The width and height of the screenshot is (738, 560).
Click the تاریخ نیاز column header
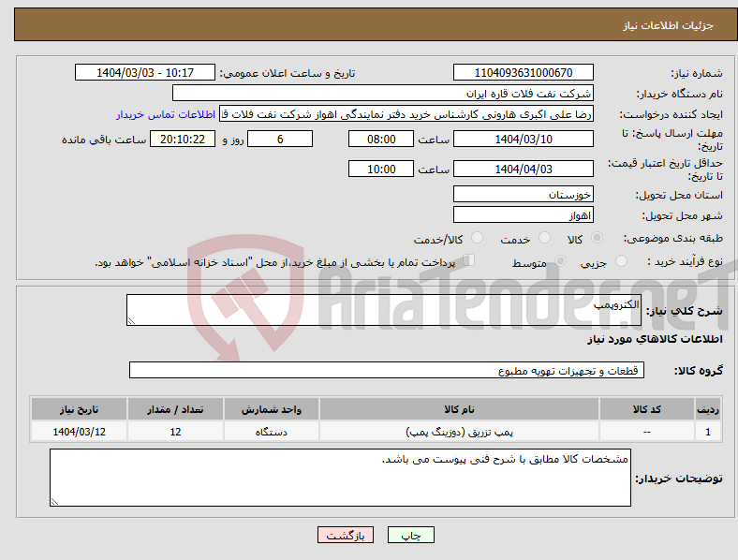tap(79, 409)
